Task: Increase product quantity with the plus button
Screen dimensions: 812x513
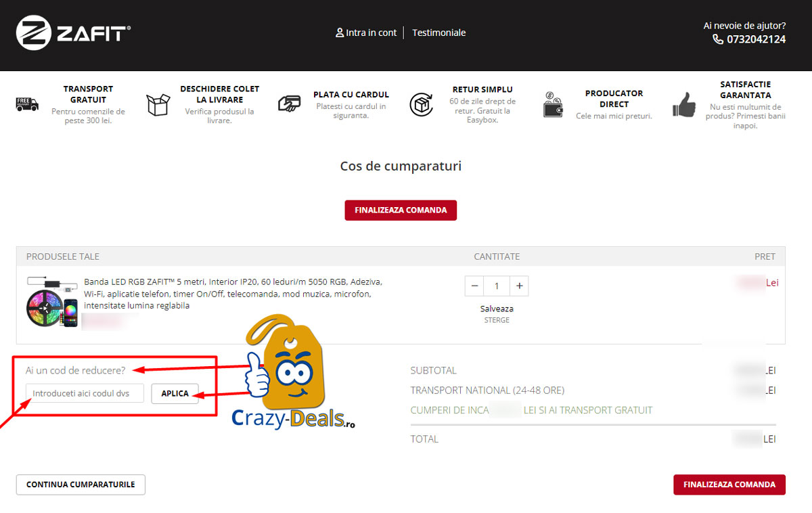Action: (x=519, y=286)
